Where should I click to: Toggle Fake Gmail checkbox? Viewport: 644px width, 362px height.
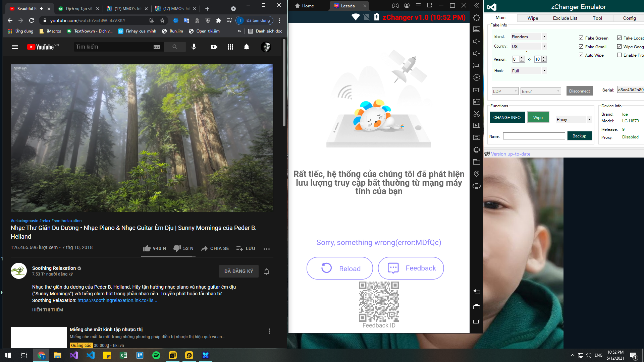pos(581,47)
